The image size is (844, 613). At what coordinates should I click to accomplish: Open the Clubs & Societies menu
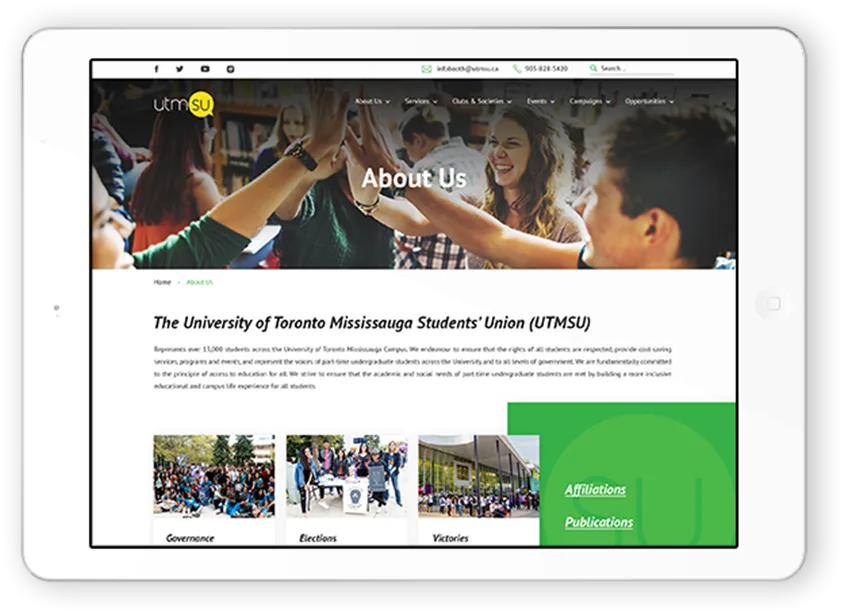(478, 101)
